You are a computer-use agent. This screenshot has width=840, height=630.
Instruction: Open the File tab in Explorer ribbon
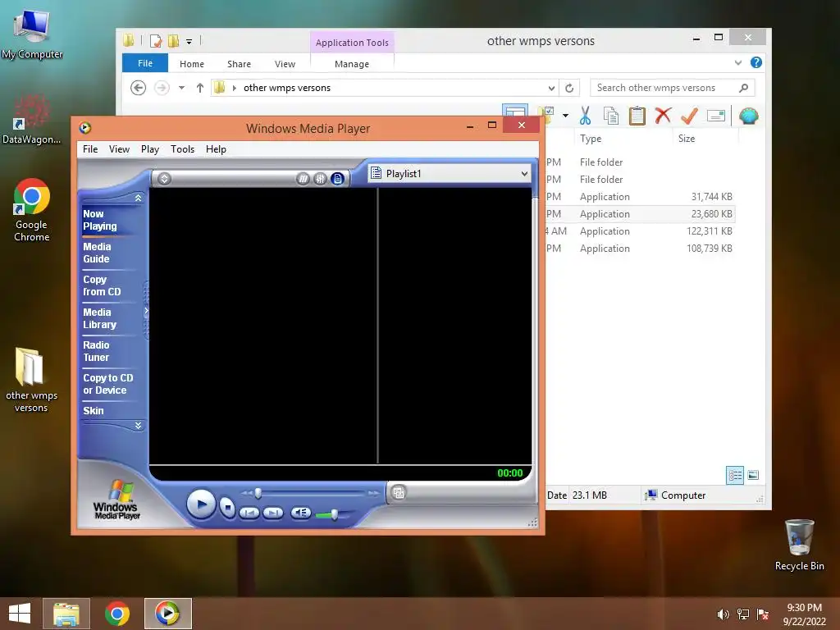[x=145, y=63]
